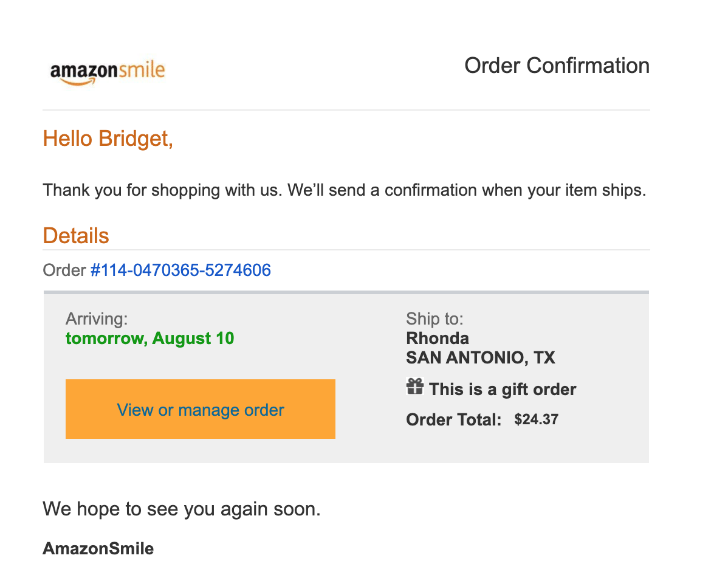Click the Hello Bridget greeting

pos(108,139)
